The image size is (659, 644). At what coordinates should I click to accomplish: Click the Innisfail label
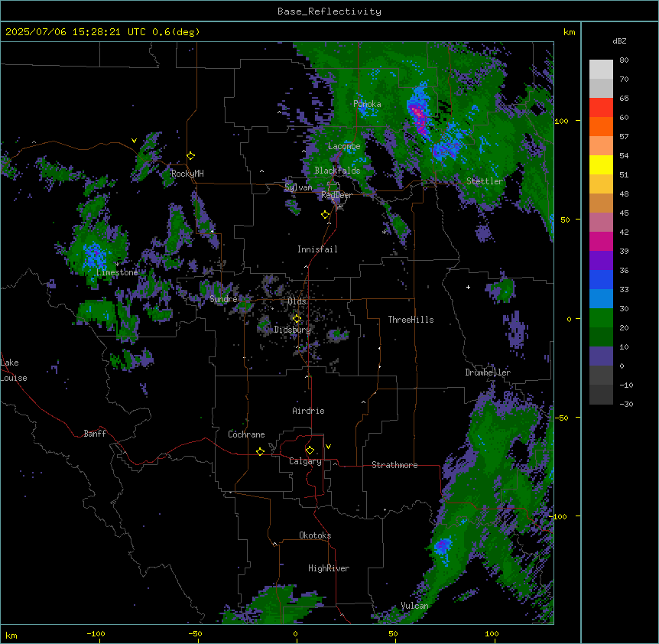tap(317, 249)
